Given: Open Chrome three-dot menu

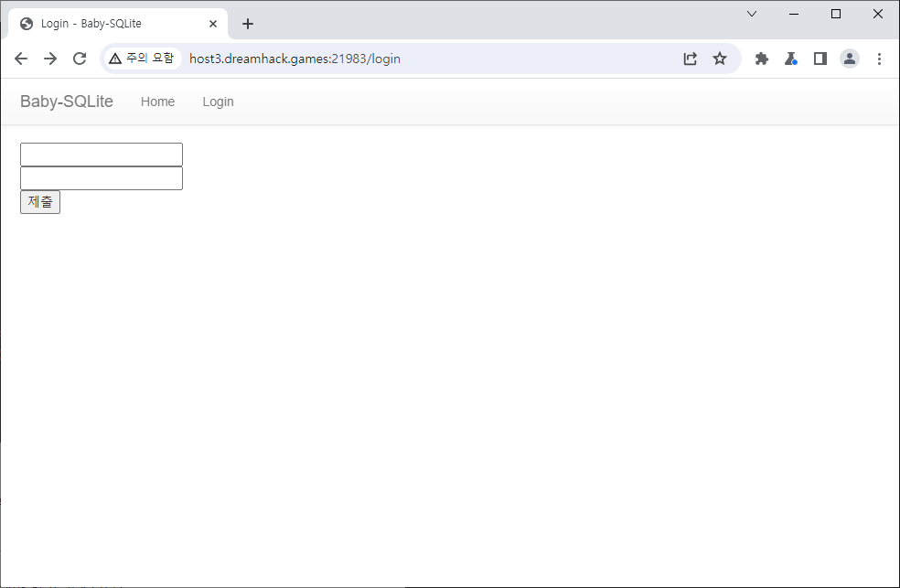Looking at the screenshot, I should (x=879, y=59).
